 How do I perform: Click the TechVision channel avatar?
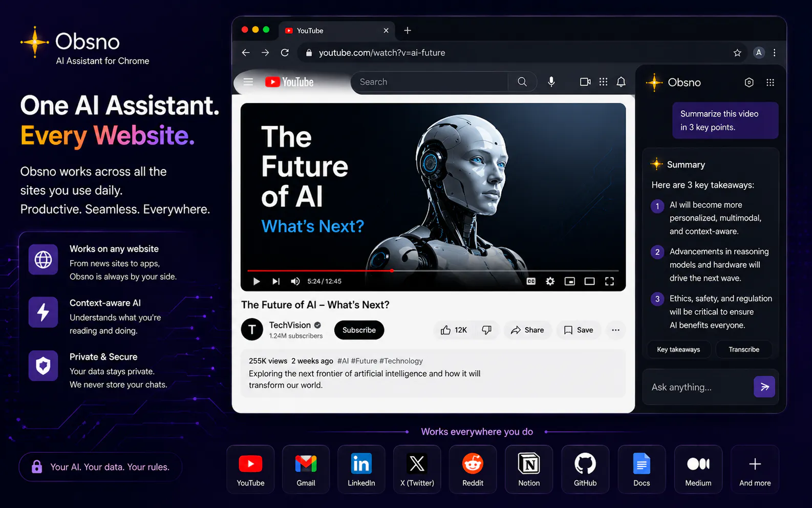tap(252, 329)
